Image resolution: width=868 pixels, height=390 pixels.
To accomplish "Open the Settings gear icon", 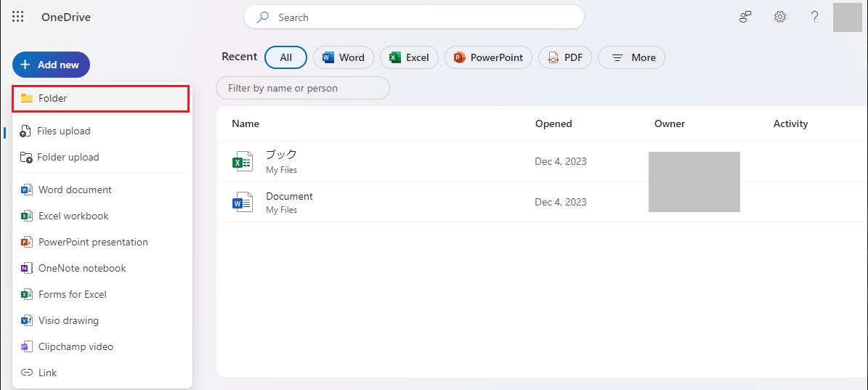I will tap(780, 17).
